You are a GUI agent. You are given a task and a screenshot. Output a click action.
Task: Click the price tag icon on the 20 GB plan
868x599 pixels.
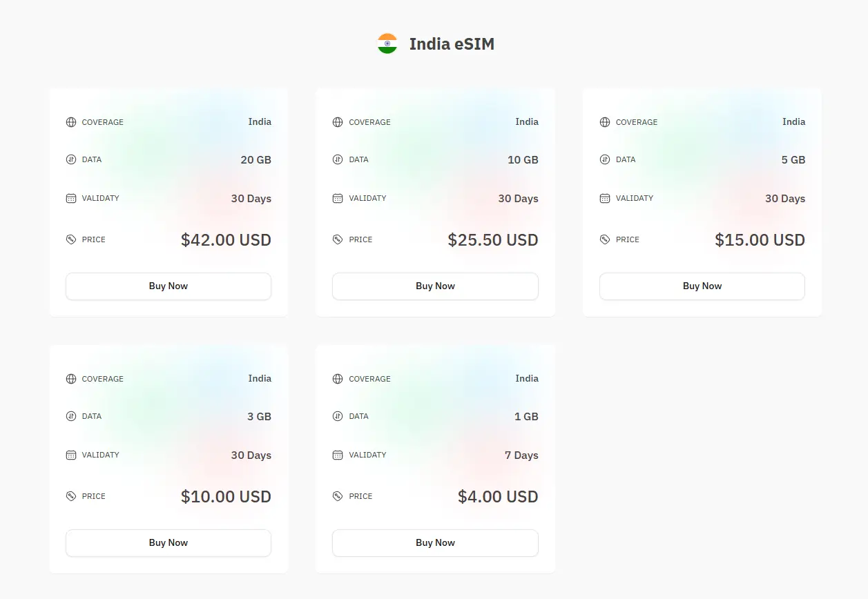tap(71, 239)
